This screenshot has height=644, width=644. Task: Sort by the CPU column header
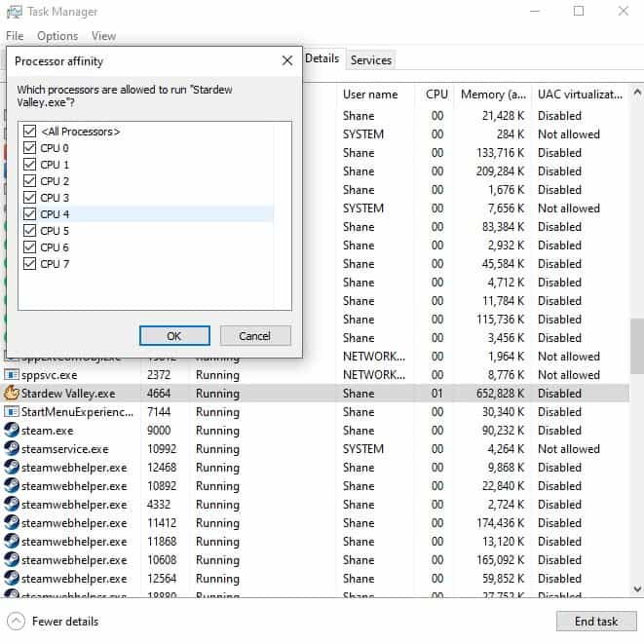tap(436, 95)
